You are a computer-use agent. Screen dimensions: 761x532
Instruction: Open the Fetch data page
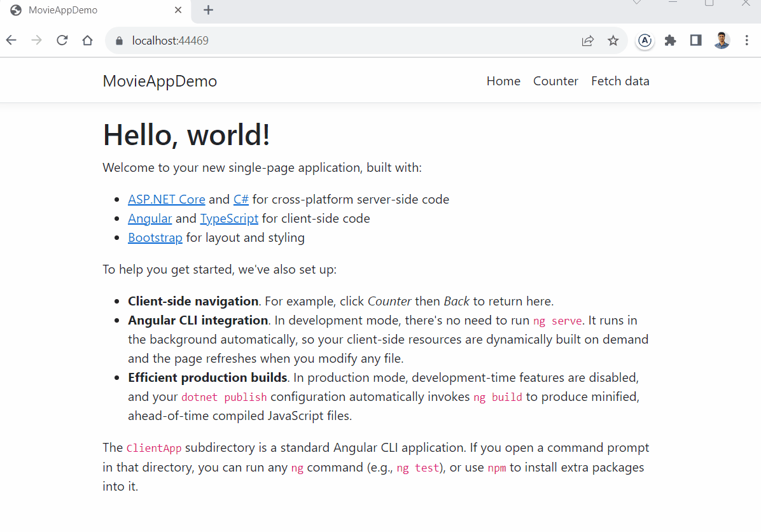pos(620,81)
